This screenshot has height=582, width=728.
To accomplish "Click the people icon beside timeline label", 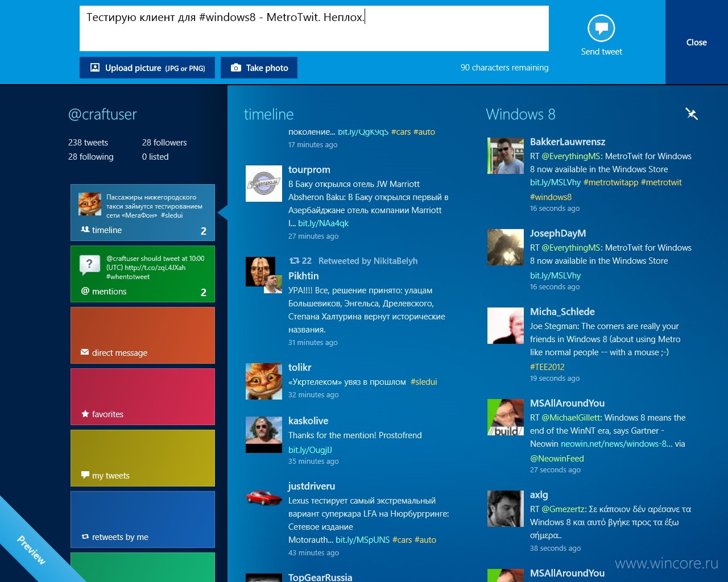I will point(85,230).
